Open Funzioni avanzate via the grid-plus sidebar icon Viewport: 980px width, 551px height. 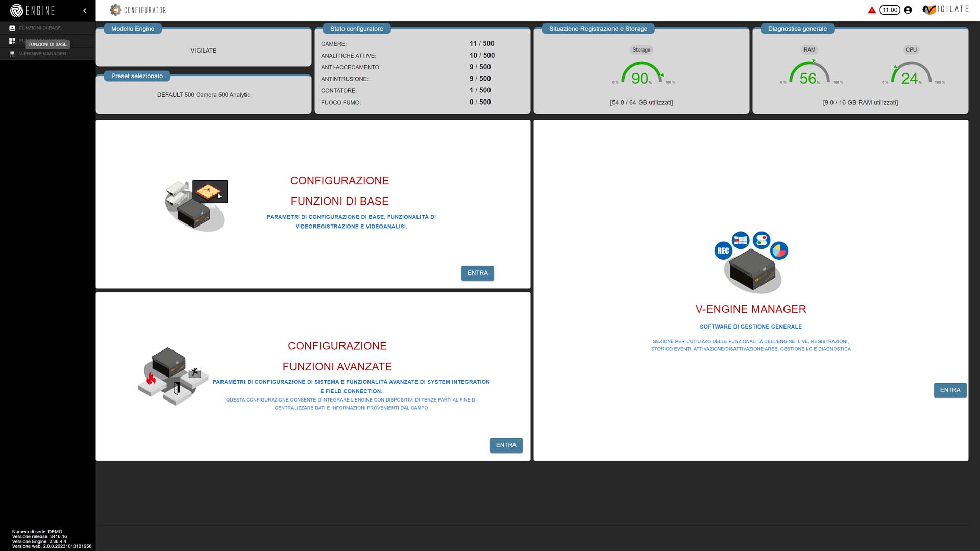pos(12,41)
